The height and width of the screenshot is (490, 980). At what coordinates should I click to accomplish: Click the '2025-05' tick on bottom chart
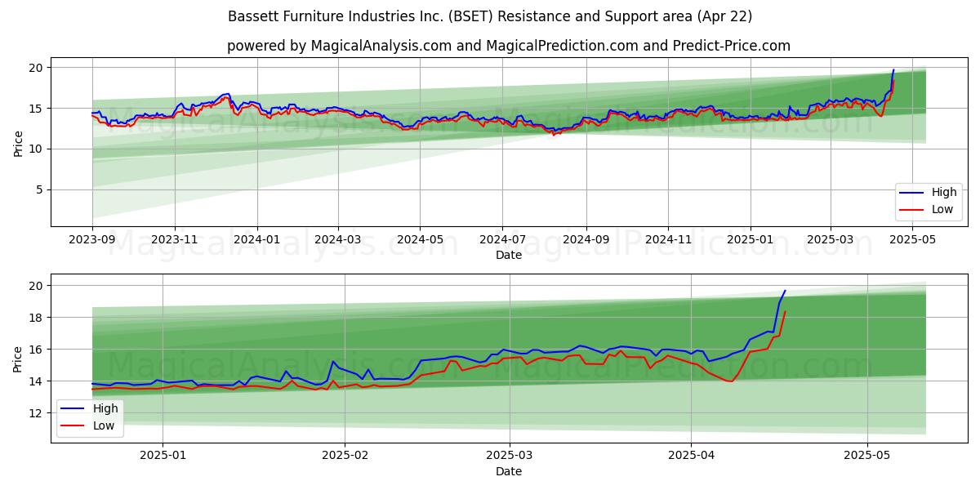pyautogui.click(x=867, y=457)
